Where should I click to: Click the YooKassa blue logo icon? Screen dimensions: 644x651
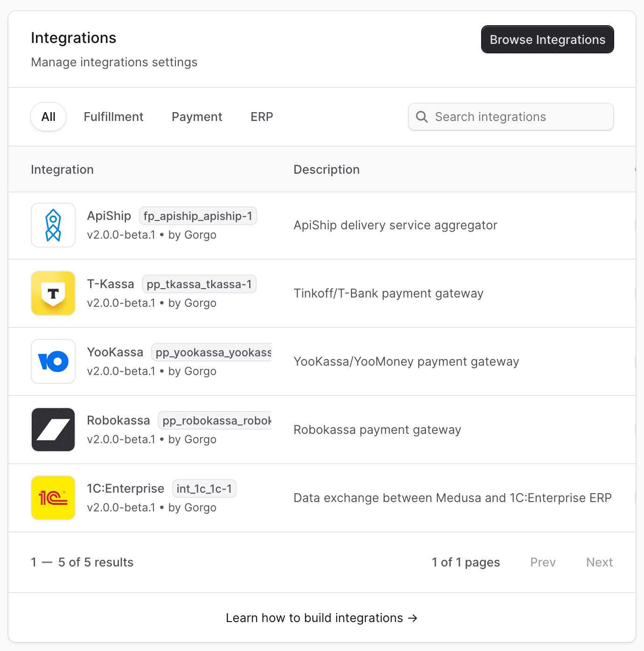pyautogui.click(x=53, y=361)
